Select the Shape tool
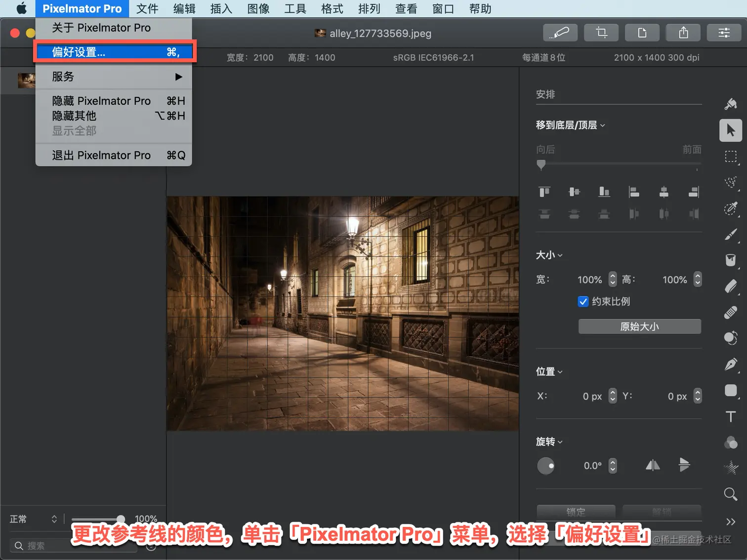747x560 pixels. click(x=731, y=390)
